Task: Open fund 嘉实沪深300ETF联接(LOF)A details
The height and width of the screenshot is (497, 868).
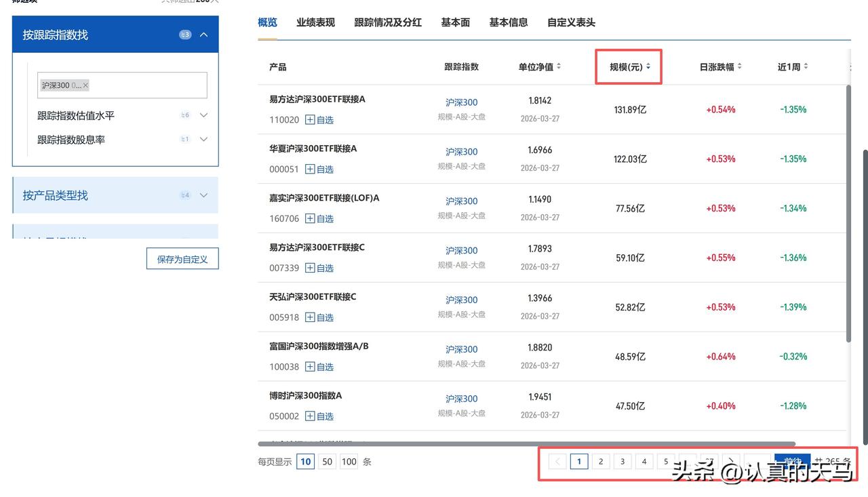Action: (x=324, y=198)
